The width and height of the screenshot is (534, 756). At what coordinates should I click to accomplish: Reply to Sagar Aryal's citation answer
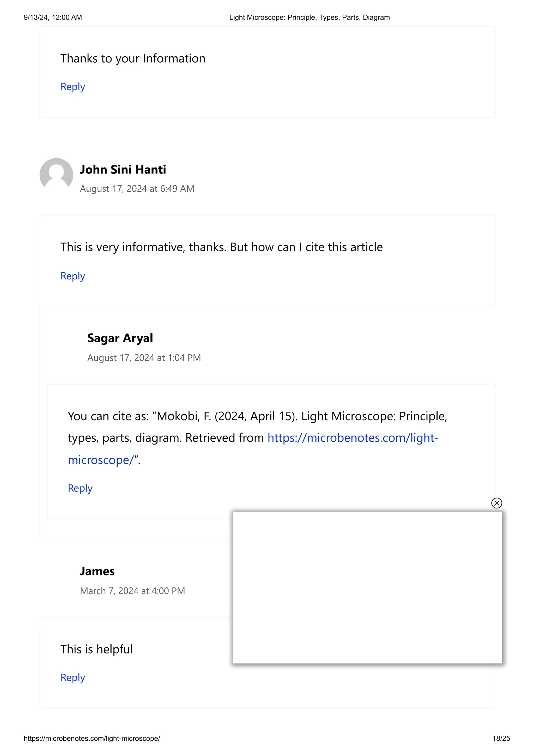click(x=80, y=488)
